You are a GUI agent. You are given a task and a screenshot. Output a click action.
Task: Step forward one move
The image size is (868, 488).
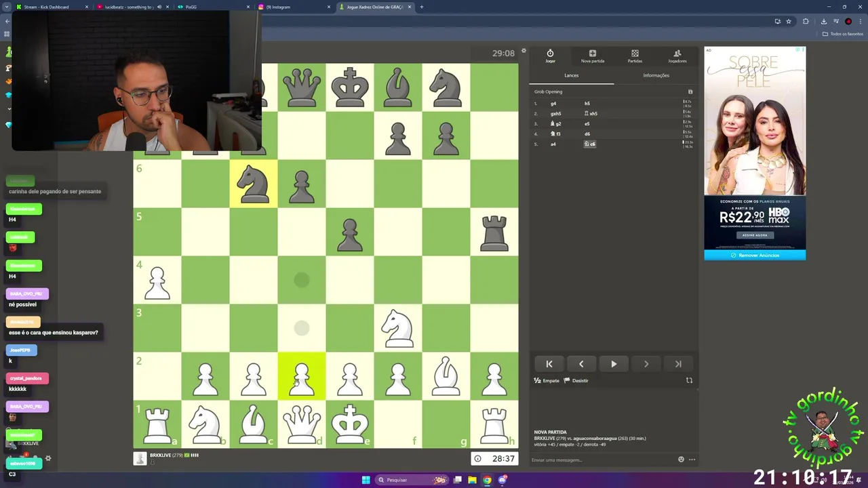[646, 364]
